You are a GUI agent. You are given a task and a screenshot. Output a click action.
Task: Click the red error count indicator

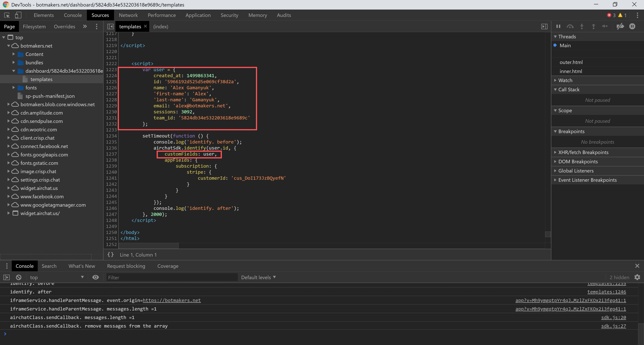(x=611, y=15)
